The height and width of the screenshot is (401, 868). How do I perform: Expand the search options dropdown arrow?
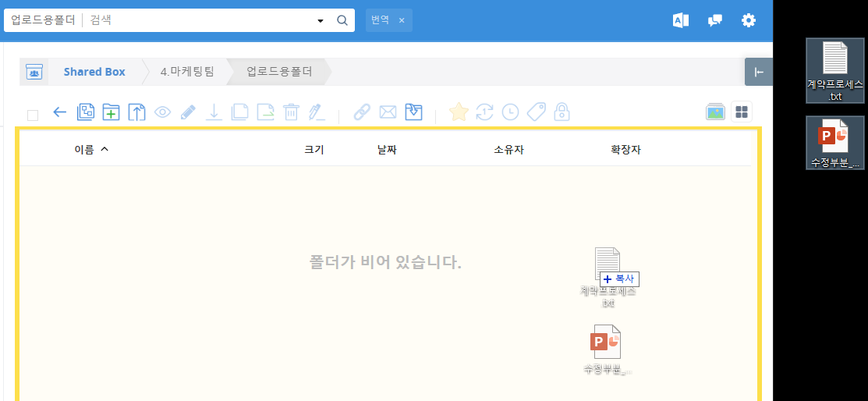[321, 21]
